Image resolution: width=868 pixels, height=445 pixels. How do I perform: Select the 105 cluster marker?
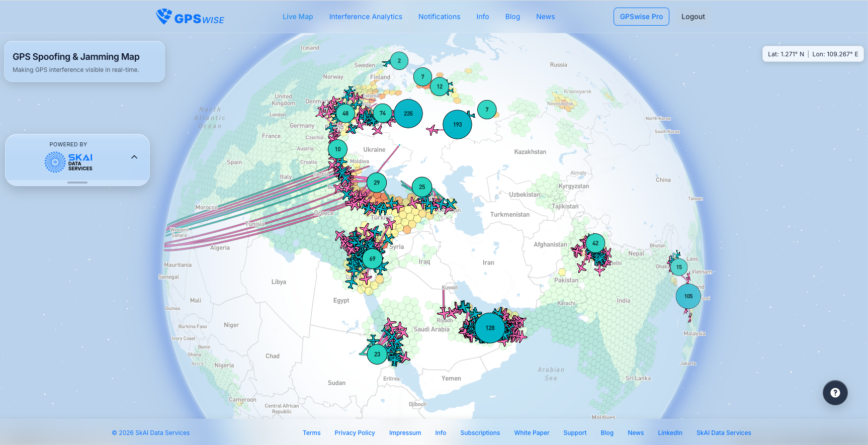(x=688, y=296)
